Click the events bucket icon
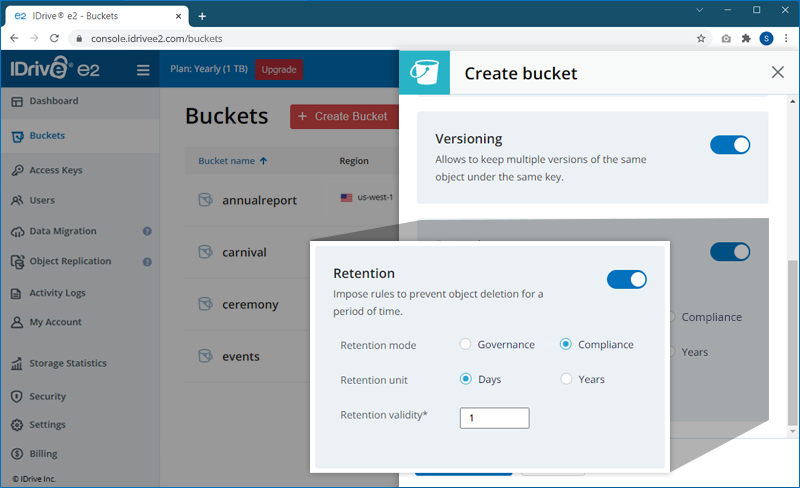 [x=205, y=356]
